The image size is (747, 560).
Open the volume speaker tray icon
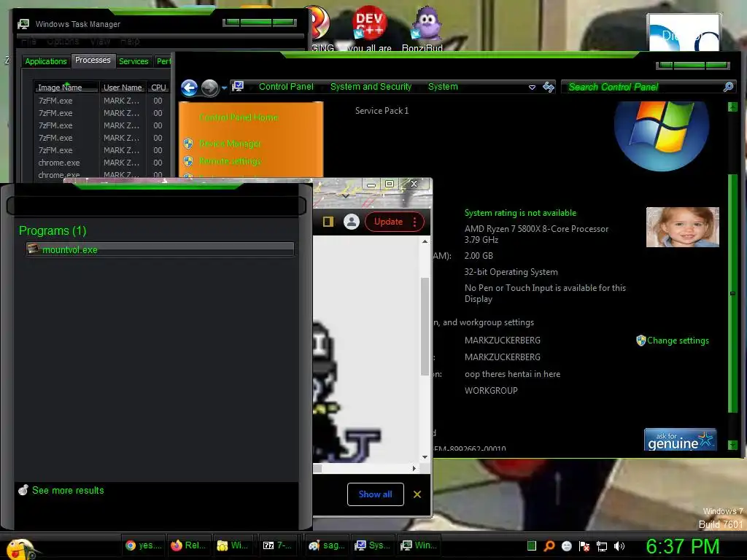(619, 546)
